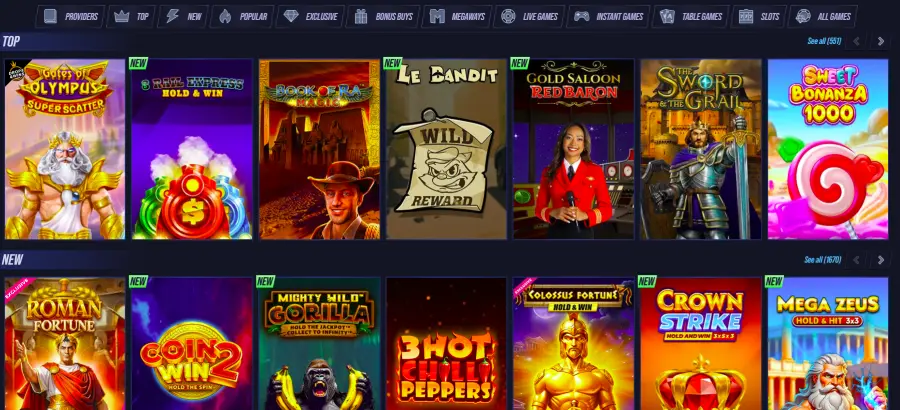Image resolution: width=900 pixels, height=410 pixels.
Task: Click the Providers book icon
Action: point(51,17)
